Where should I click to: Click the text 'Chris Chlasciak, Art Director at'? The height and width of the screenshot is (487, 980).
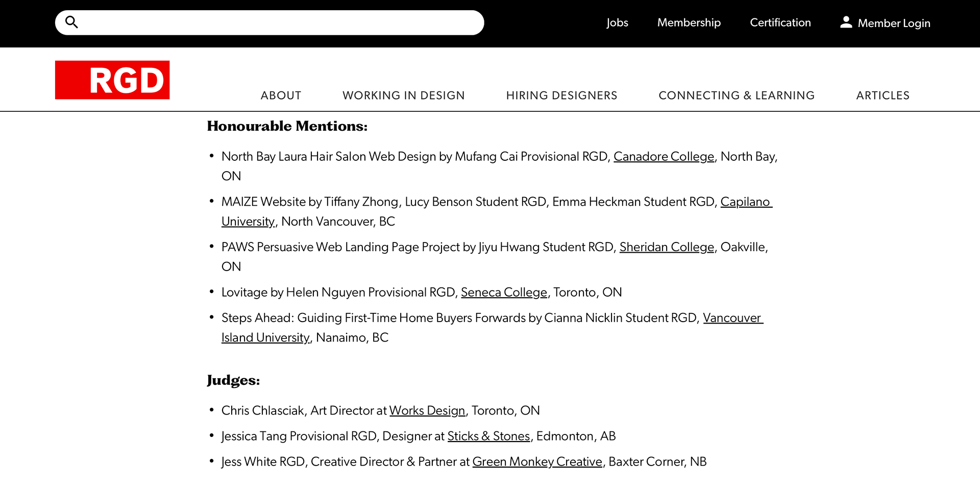(x=304, y=411)
